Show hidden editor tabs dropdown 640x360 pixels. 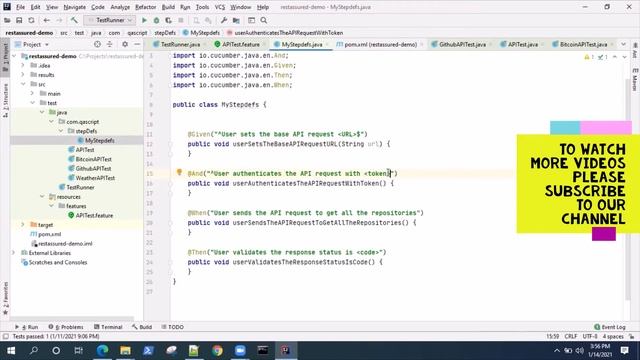click(623, 44)
